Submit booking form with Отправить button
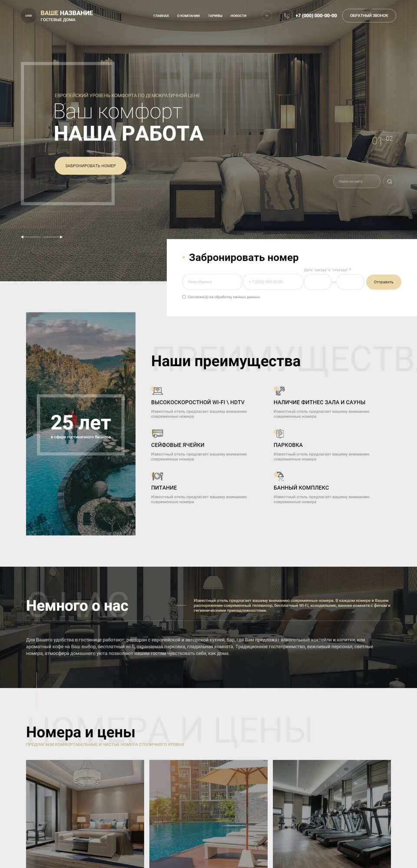 click(x=384, y=282)
